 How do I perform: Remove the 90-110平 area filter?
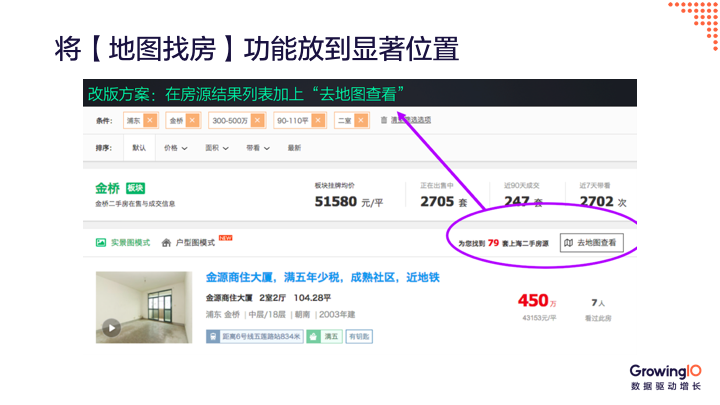318,120
